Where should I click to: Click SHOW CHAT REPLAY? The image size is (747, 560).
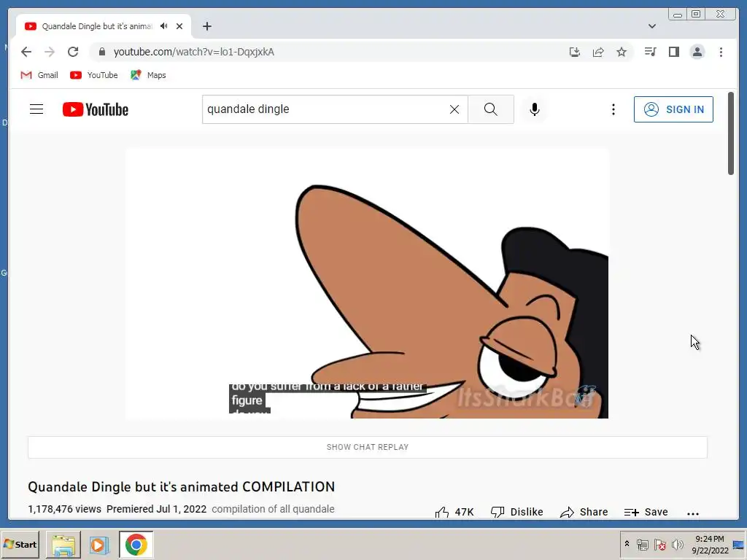[368, 447]
